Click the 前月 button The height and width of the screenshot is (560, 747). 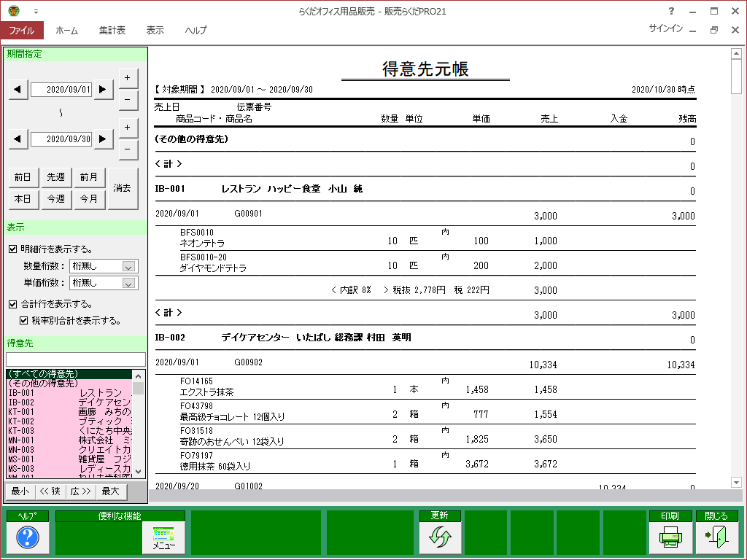pyautogui.click(x=88, y=177)
